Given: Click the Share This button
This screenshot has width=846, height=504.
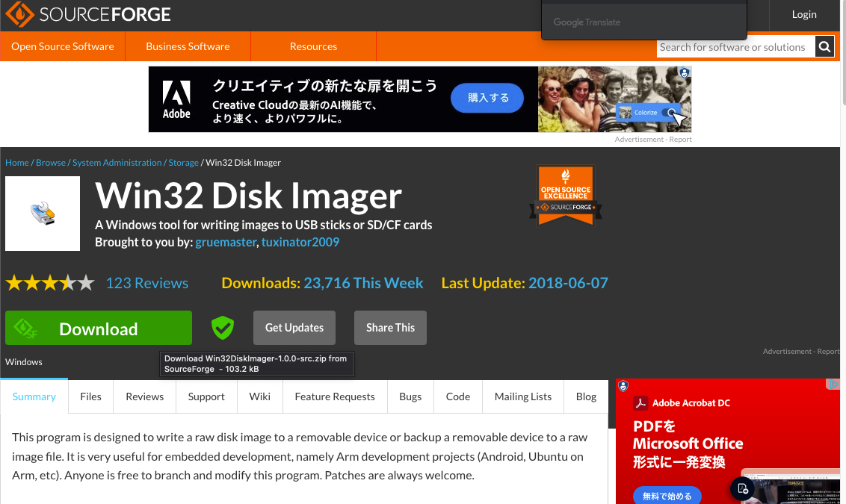Looking at the screenshot, I should (390, 328).
